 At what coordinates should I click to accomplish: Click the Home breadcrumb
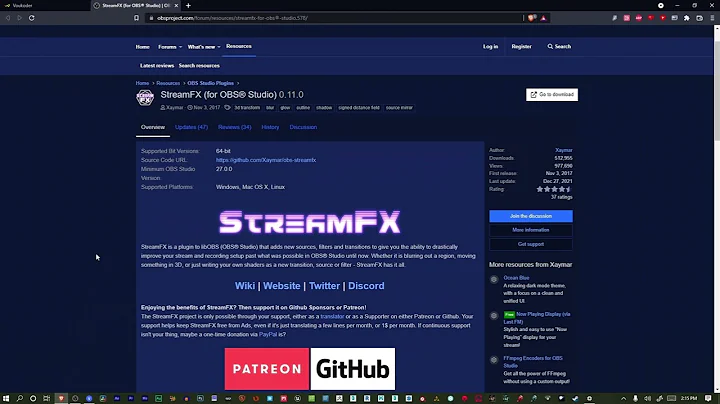pos(142,83)
